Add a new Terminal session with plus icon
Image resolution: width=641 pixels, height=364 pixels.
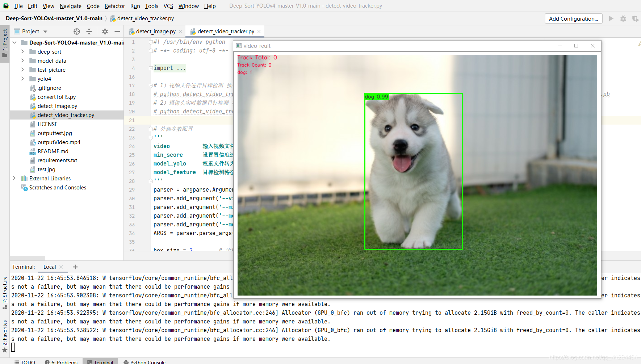75,267
